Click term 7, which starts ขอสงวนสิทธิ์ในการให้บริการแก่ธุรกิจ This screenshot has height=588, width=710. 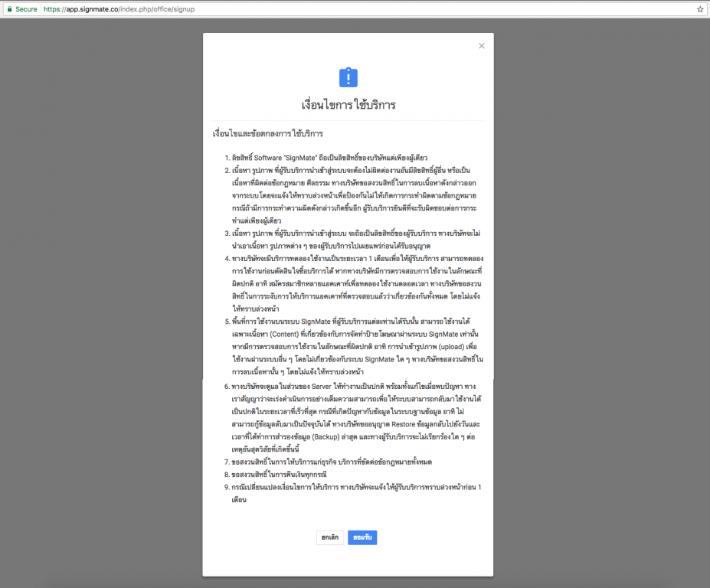pyautogui.click(x=332, y=462)
